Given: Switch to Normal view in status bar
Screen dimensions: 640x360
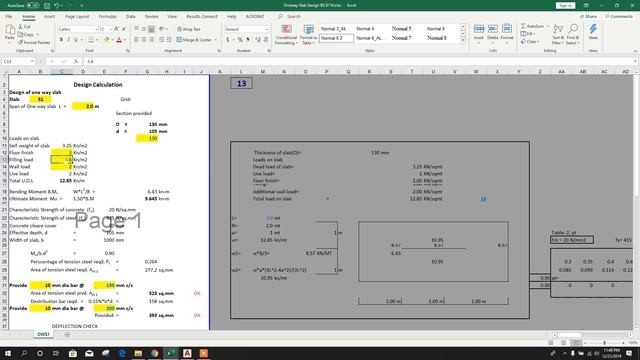Looking at the screenshot, I should click(x=551, y=343).
